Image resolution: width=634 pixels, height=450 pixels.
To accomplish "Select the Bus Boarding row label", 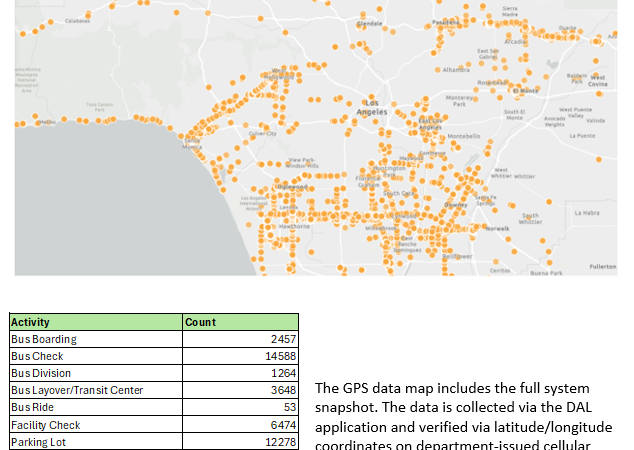I will point(95,339).
